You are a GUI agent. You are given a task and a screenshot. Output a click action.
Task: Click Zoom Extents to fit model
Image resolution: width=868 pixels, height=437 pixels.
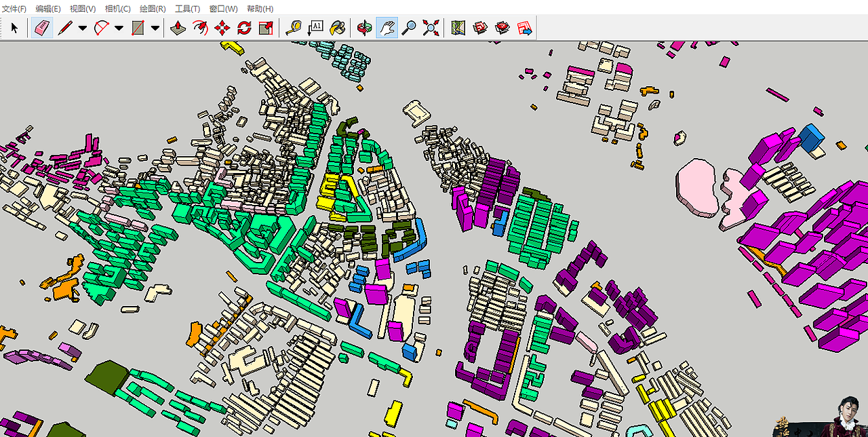click(x=430, y=28)
